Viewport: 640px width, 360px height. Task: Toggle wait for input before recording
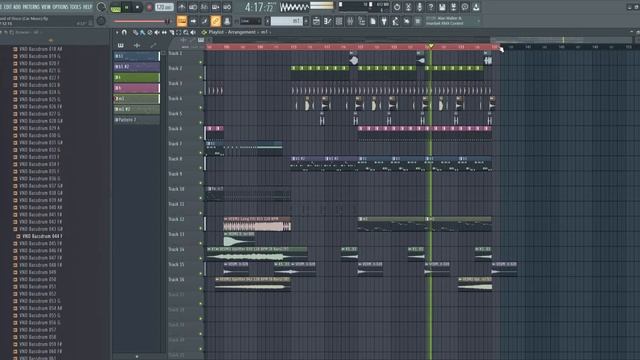193,7
